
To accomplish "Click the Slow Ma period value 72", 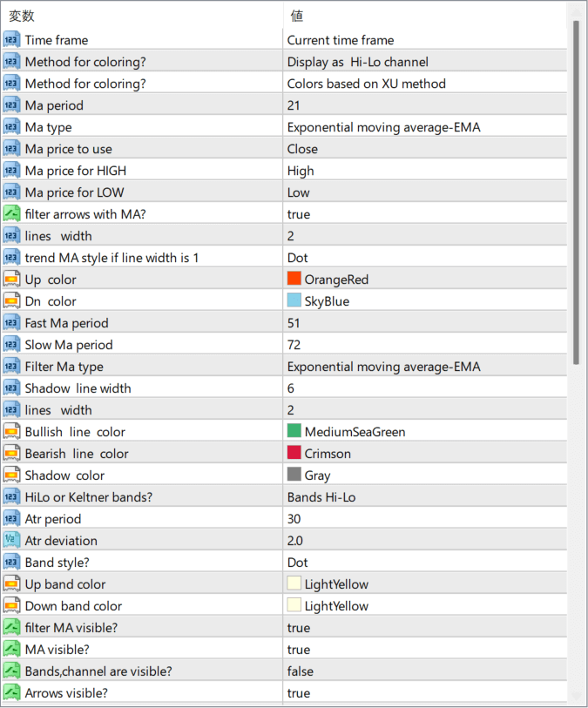I will [295, 345].
